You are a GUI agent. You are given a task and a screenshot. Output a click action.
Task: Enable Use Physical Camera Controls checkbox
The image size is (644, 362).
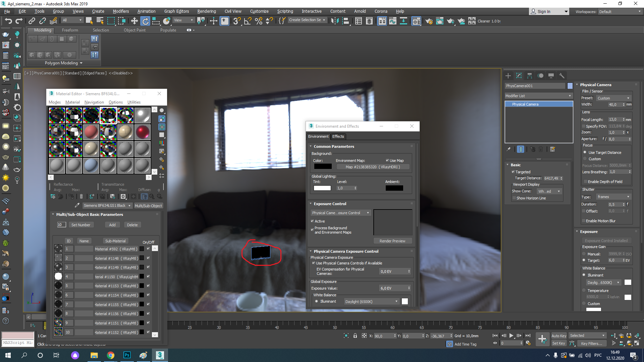314,262
